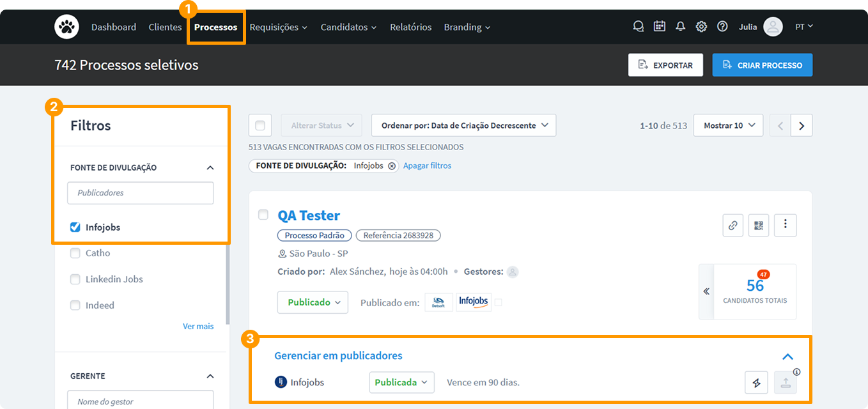Click the Apagar filtros link
Screen dimensions: 868x409
427,166
